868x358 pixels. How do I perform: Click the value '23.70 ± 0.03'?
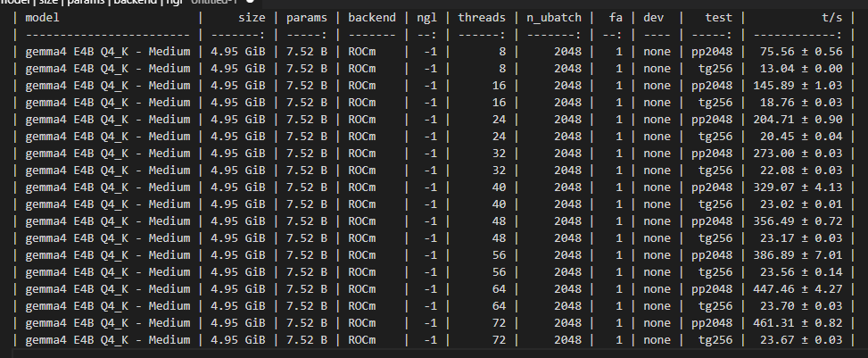(801, 306)
